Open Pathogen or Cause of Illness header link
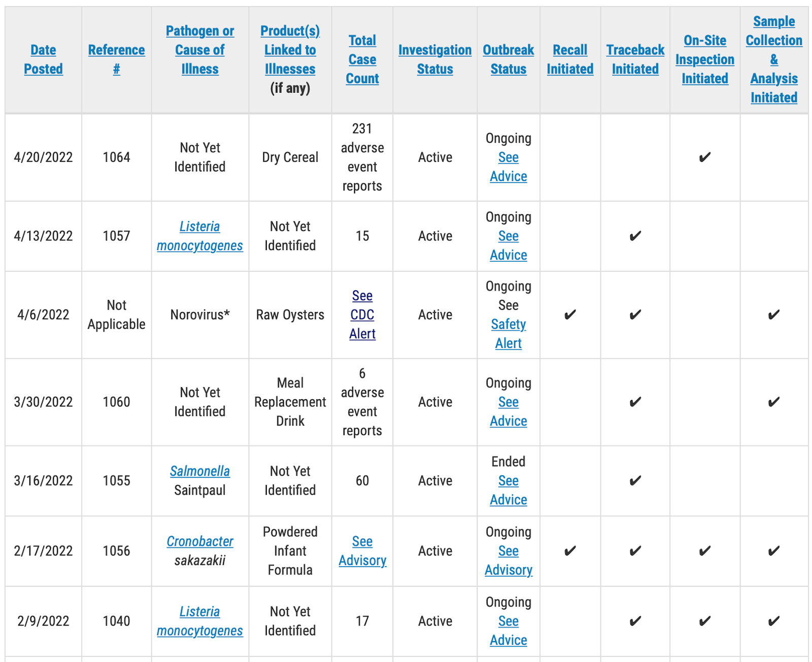This screenshot has height=662, width=812. click(200, 50)
